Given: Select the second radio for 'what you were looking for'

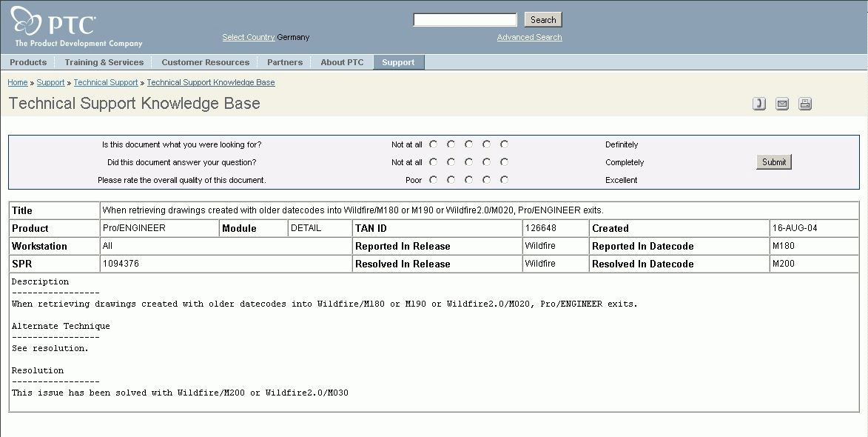Looking at the screenshot, I should pyautogui.click(x=451, y=144).
